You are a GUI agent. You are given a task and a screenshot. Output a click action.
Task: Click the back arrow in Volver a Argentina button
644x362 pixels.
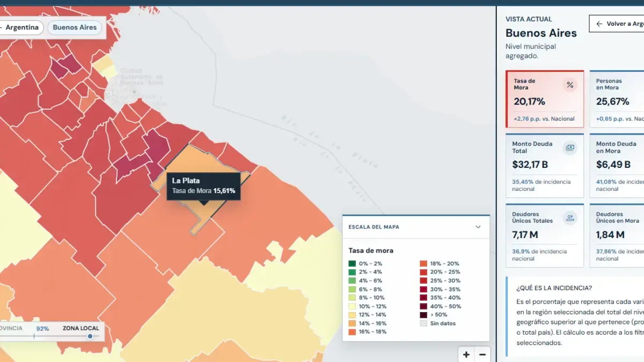pyautogui.click(x=599, y=24)
